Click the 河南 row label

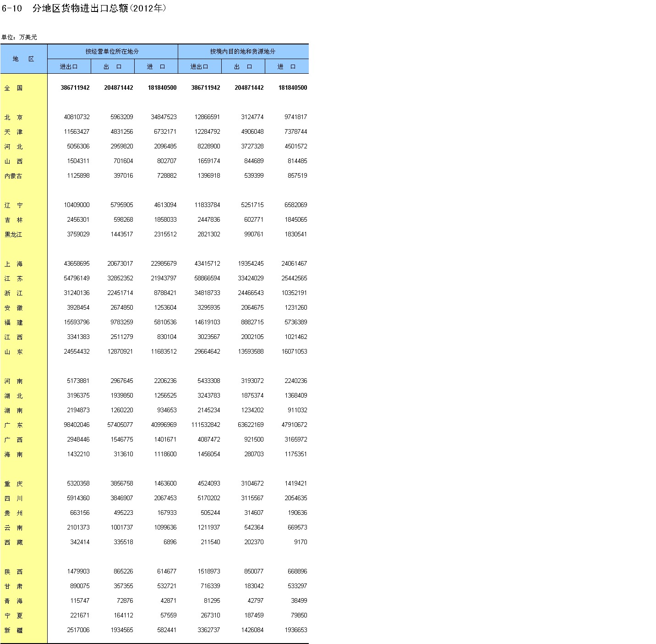(x=14, y=381)
